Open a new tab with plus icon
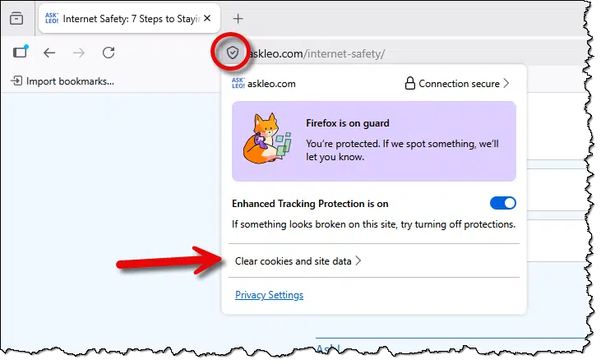The height and width of the screenshot is (364, 601). tap(238, 18)
